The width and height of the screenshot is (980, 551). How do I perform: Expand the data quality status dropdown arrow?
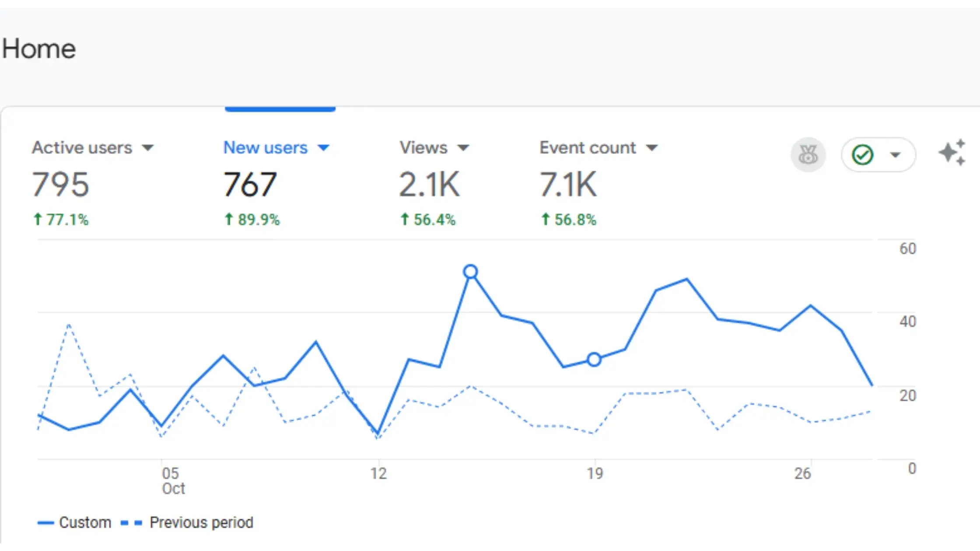point(894,154)
